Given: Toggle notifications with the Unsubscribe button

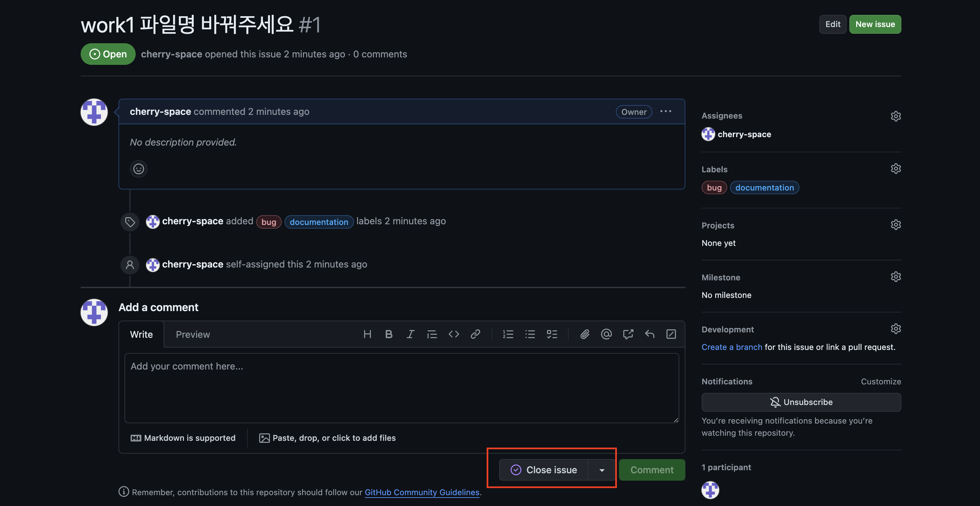Looking at the screenshot, I should pos(801,402).
